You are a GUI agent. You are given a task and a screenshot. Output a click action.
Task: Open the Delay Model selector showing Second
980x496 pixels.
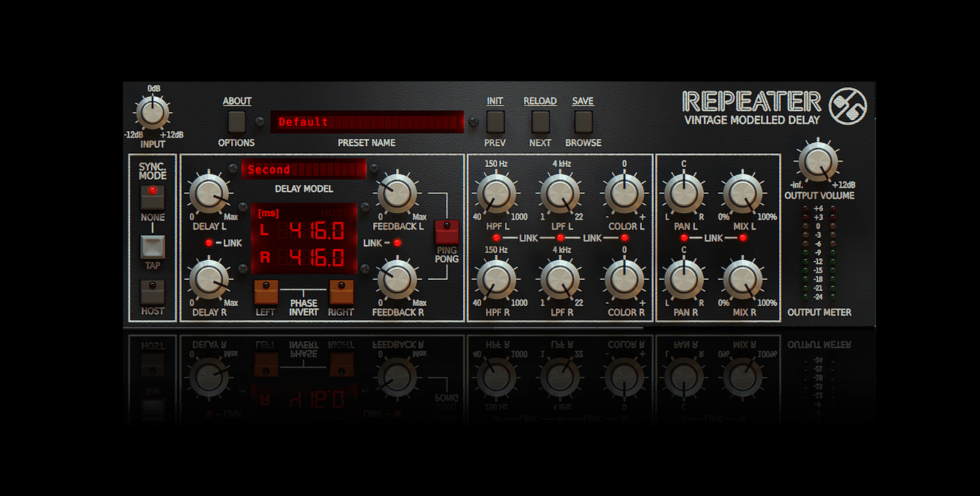click(304, 169)
